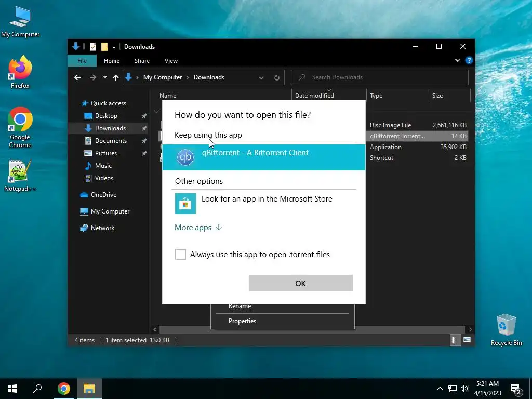Click the Microsoft Store bag icon
The width and height of the screenshot is (532, 399).
point(185,204)
